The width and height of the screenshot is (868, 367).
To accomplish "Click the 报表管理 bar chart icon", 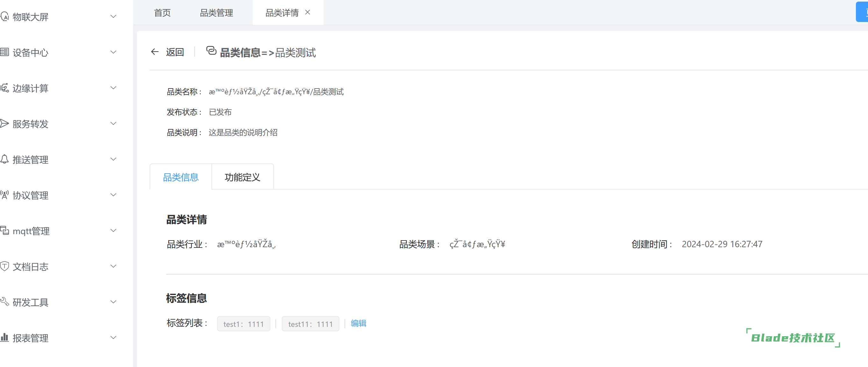I will tap(4, 338).
